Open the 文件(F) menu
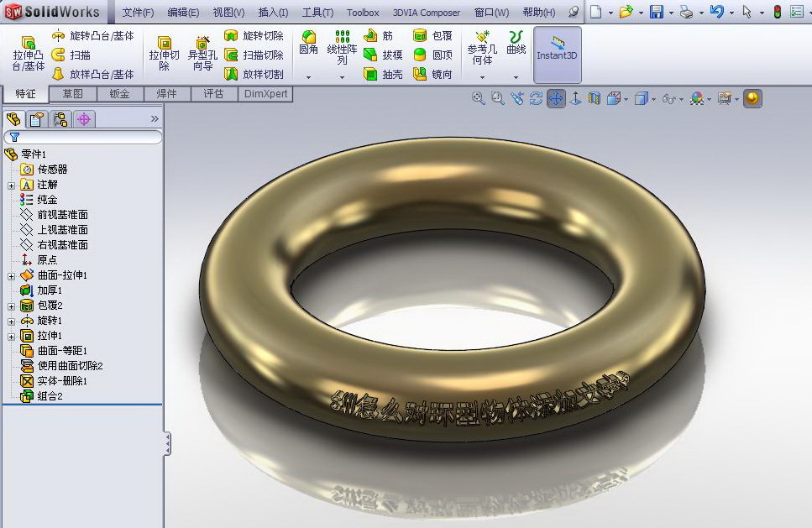The width and height of the screenshot is (812, 528). [138, 12]
